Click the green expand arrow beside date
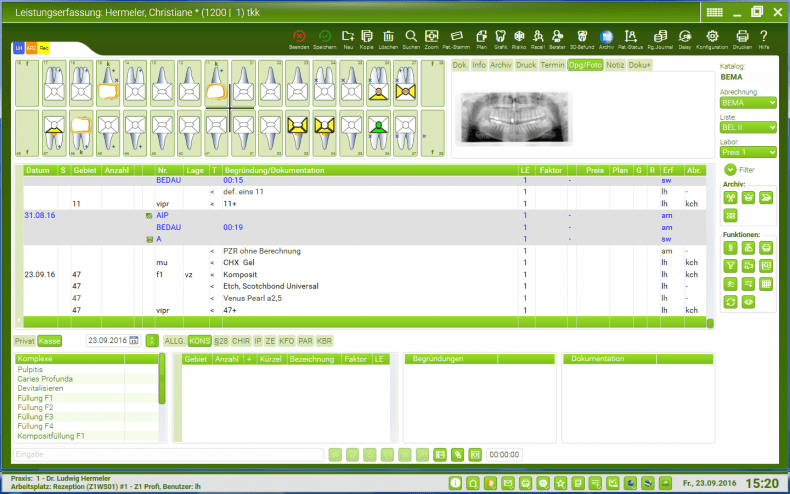 pos(152,341)
